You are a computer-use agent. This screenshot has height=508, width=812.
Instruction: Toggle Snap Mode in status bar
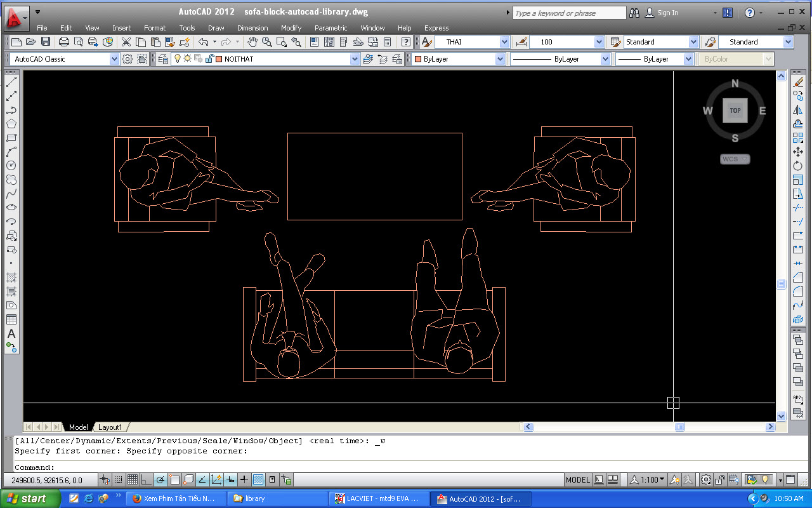click(x=118, y=479)
